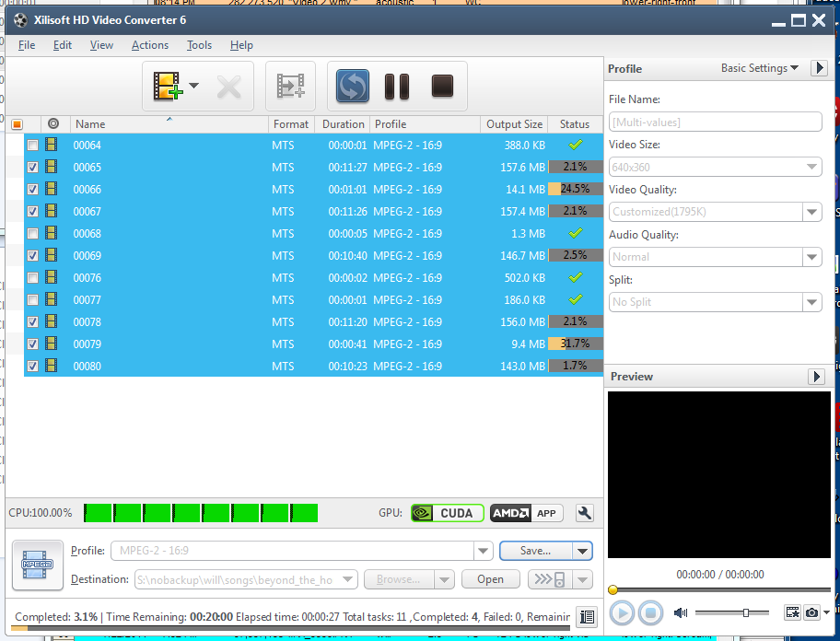Open the Edit menu
Screen dimensions: 840x641
(x=62, y=45)
